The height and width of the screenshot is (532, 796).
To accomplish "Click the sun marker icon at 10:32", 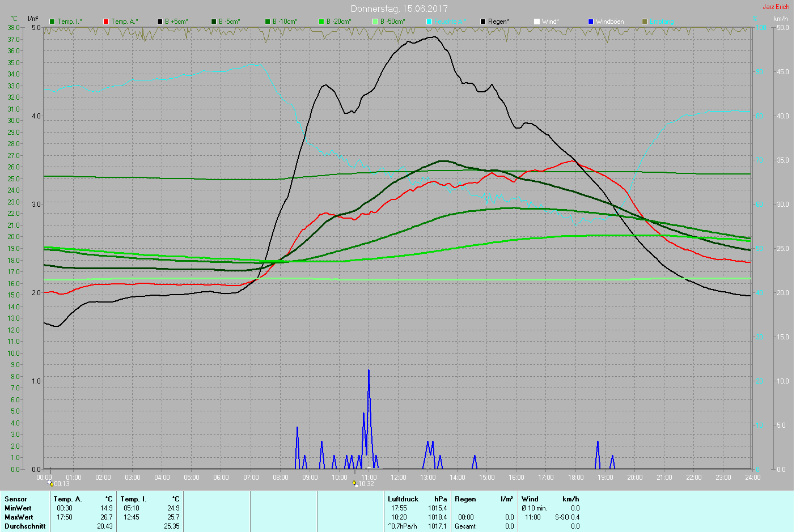I will 355,483.
